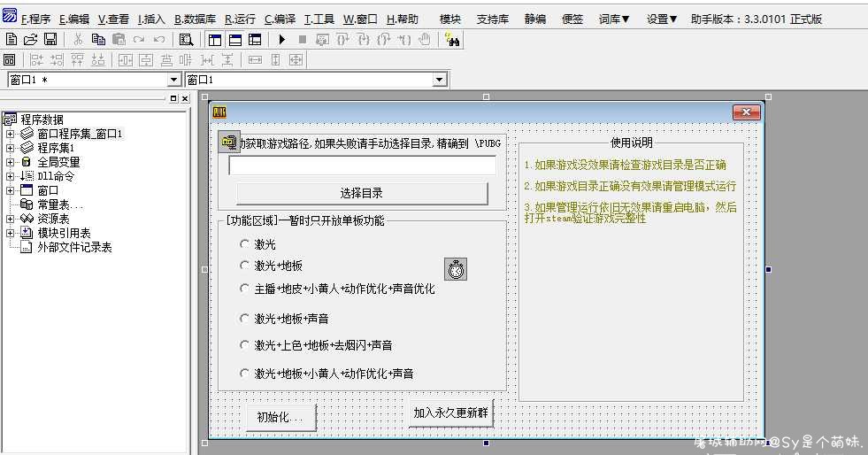
Task: Expand the 全局变量 tree node
Action: (x=10, y=162)
